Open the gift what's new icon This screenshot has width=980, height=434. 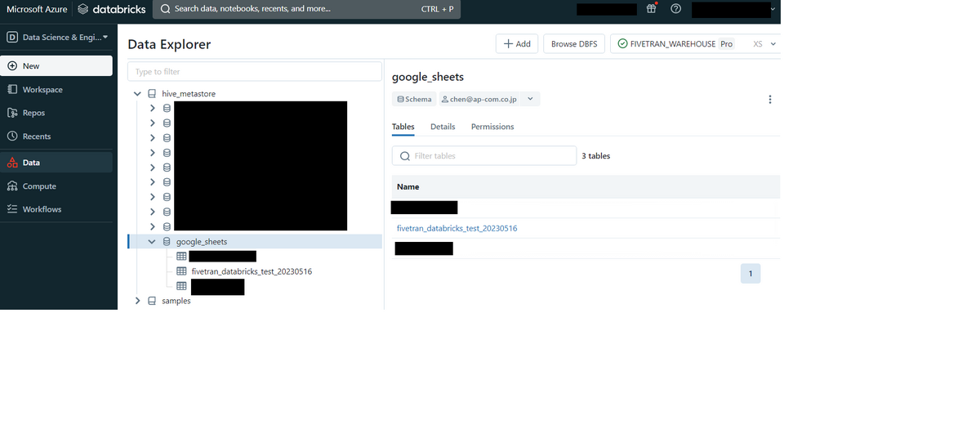coord(651,8)
